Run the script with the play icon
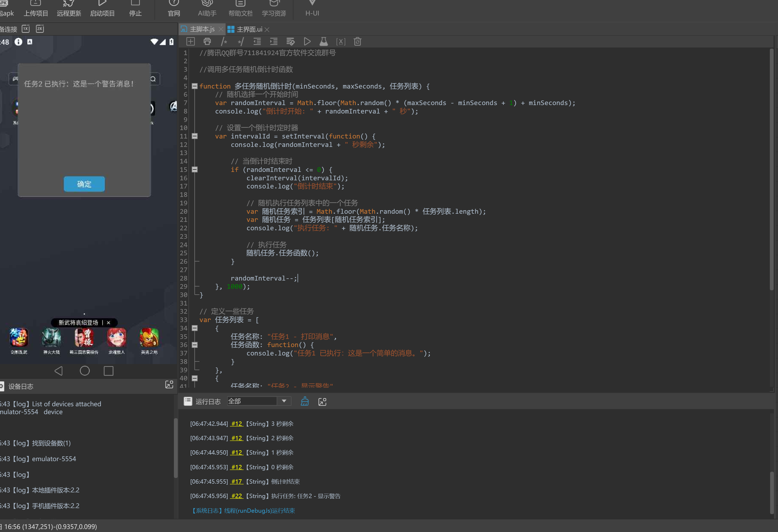The image size is (778, 532). [x=307, y=42]
